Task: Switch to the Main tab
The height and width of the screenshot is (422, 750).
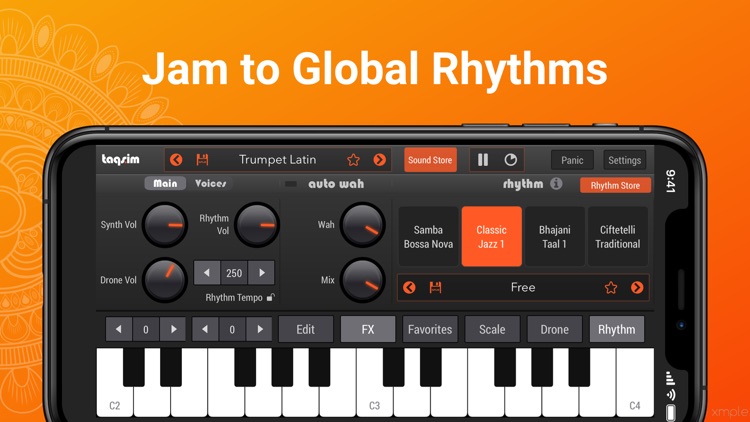Action: (165, 183)
